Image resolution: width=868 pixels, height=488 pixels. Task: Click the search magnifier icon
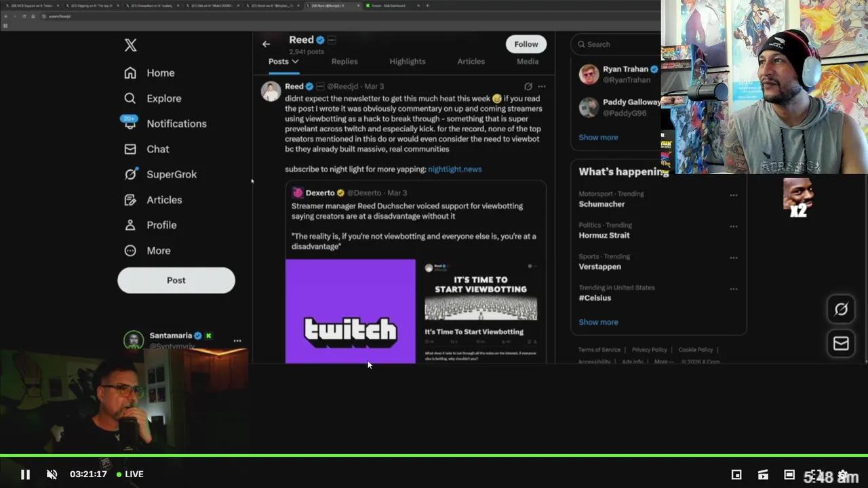[x=581, y=44]
